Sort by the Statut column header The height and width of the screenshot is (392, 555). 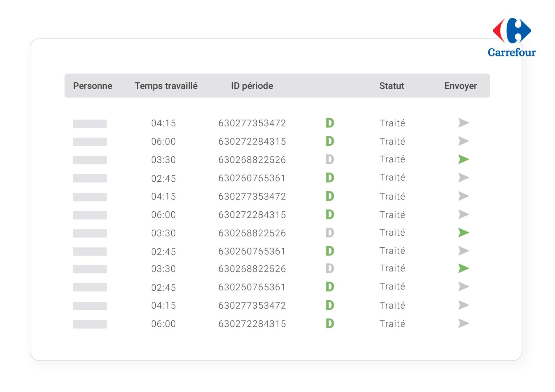tap(392, 86)
